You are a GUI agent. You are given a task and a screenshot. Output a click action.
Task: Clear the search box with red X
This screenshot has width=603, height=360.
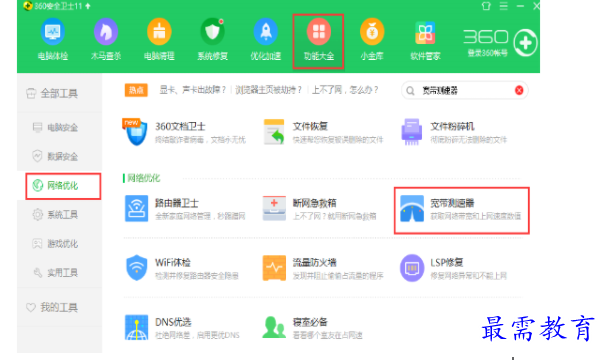coord(519,90)
